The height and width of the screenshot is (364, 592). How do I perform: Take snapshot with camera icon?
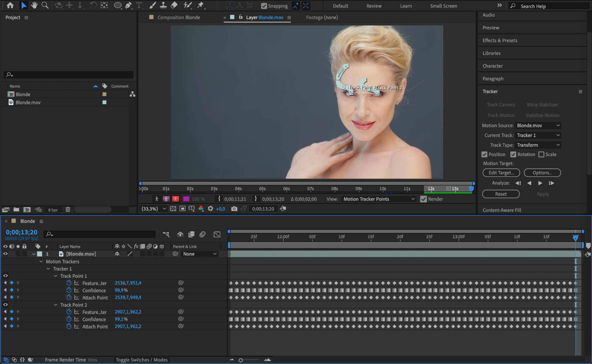click(x=234, y=209)
